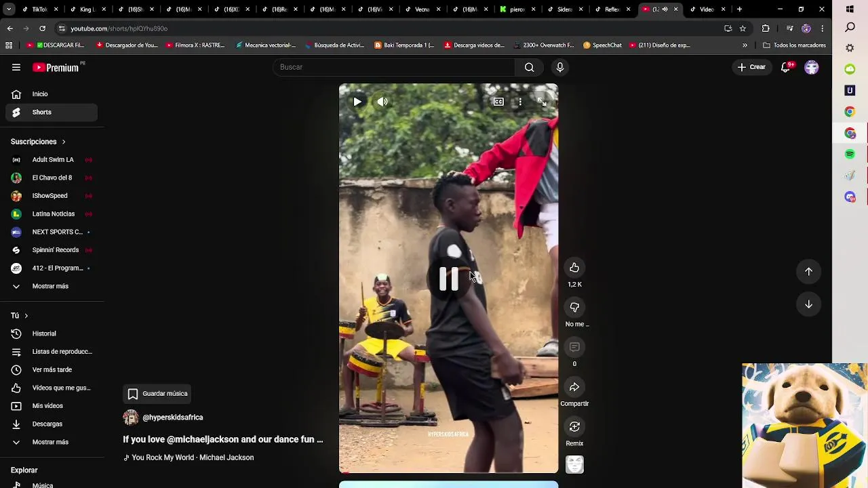
Task: Open Videos que me gustan
Action: click(x=52, y=388)
